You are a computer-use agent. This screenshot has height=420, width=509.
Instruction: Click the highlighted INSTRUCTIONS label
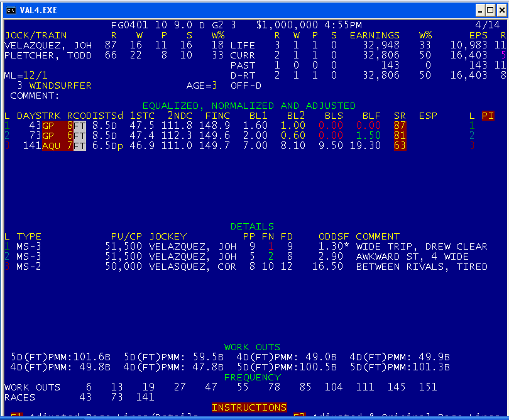click(249, 407)
